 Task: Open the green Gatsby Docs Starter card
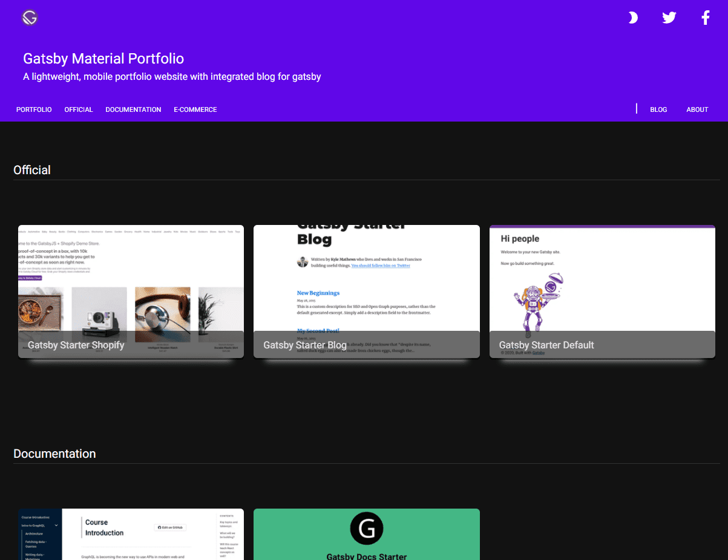pyautogui.click(x=367, y=534)
